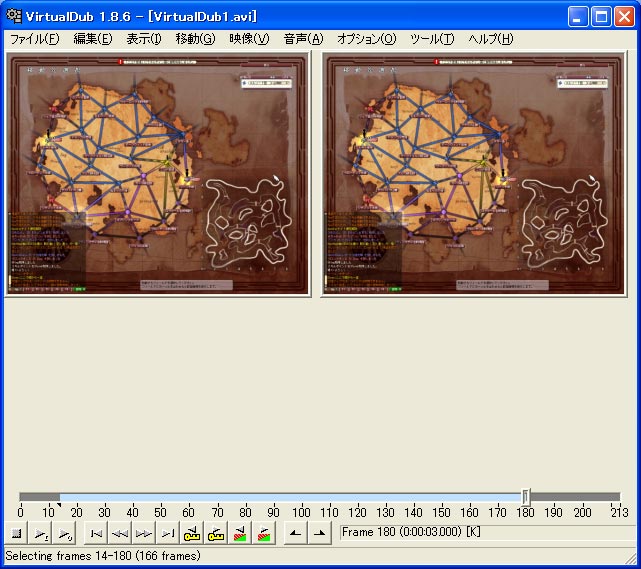Screen dimensions: 641x569
Task: Click the 'Selecting frames 14-180' status text
Action: (x=103, y=556)
